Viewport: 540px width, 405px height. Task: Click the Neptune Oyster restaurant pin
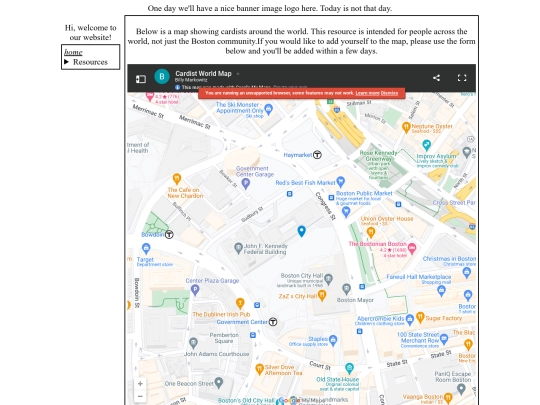[406, 127]
